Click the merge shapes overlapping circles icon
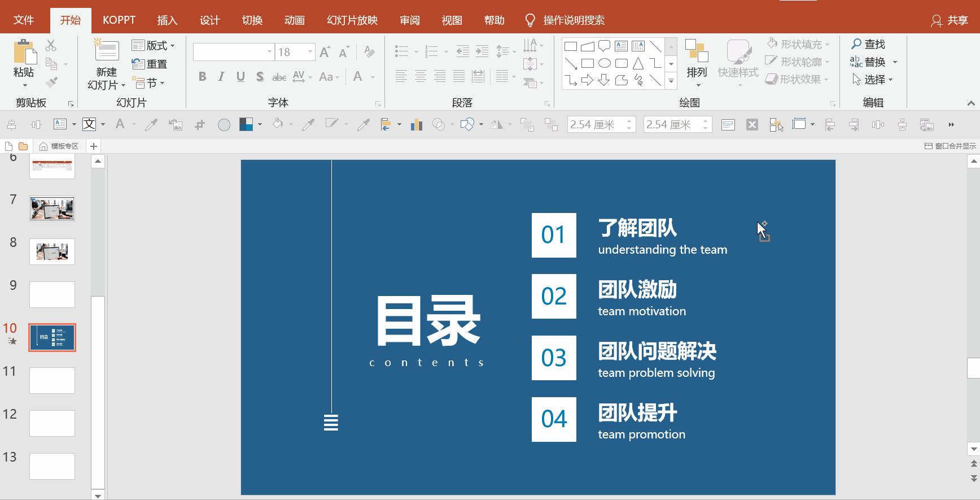The image size is (980, 500). [x=439, y=124]
